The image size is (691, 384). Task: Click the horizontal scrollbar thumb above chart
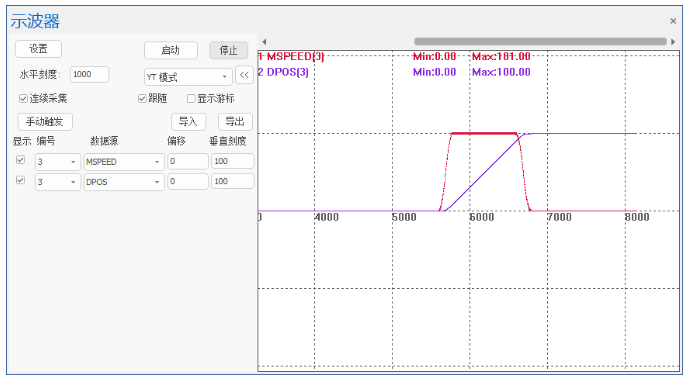coord(540,41)
